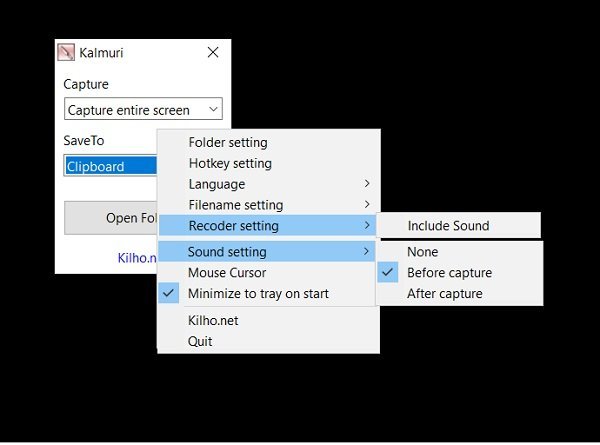The image size is (600, 445).
Task: Open the Kilho.net link in Kalmuri window
Action: pos(137,257)
